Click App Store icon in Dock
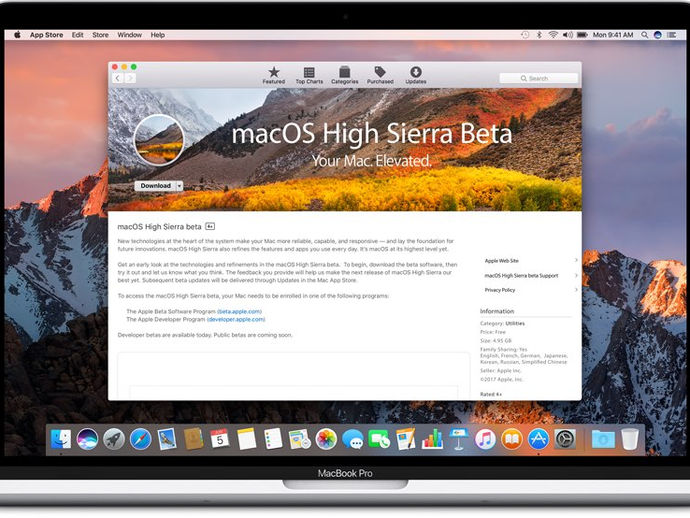The width and height of the screenshot is (690, 518). pos(538,439)
